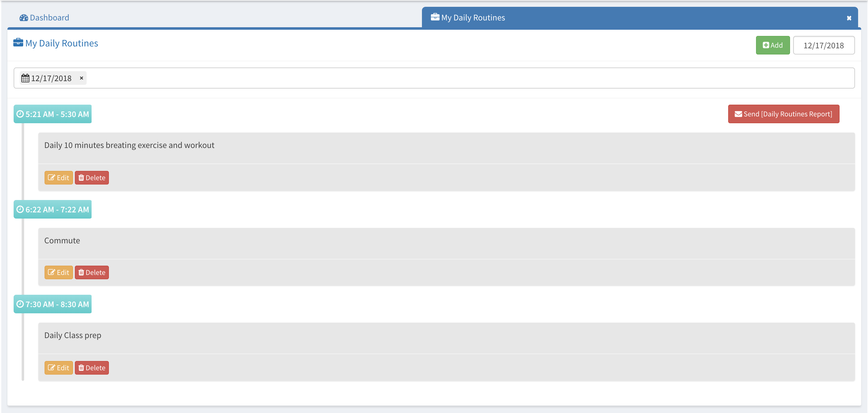Open the Dashboard tab

tap(49, 18)
